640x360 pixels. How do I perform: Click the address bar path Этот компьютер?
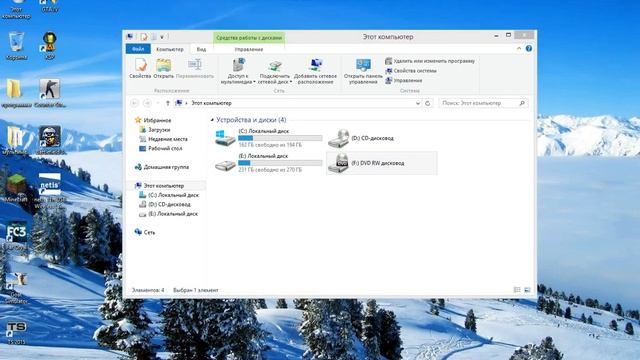pos(211,103)
